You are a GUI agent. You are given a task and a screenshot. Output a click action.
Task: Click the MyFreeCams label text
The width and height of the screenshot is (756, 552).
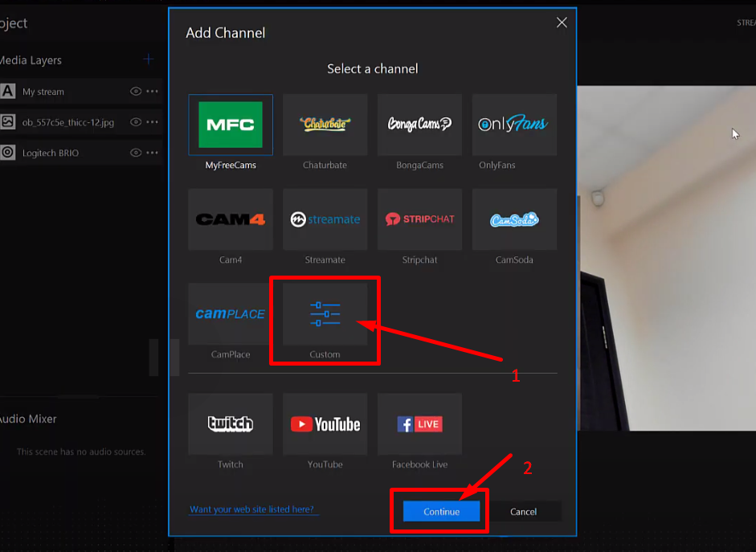tap(231, 165)
